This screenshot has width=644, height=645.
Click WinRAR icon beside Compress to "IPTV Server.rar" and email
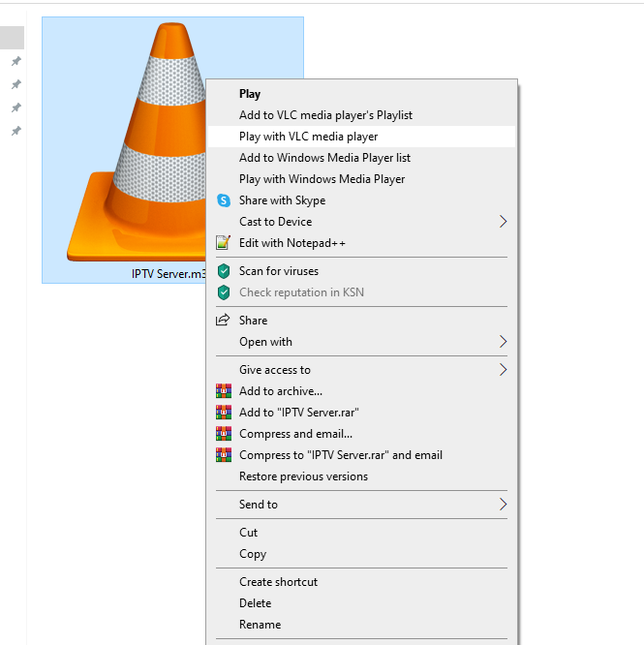point(224,455)
